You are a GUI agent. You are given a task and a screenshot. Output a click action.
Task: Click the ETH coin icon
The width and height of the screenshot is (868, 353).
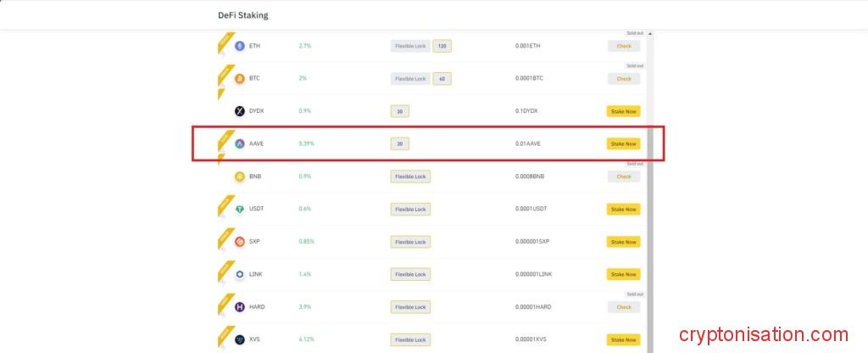(240, 46)
